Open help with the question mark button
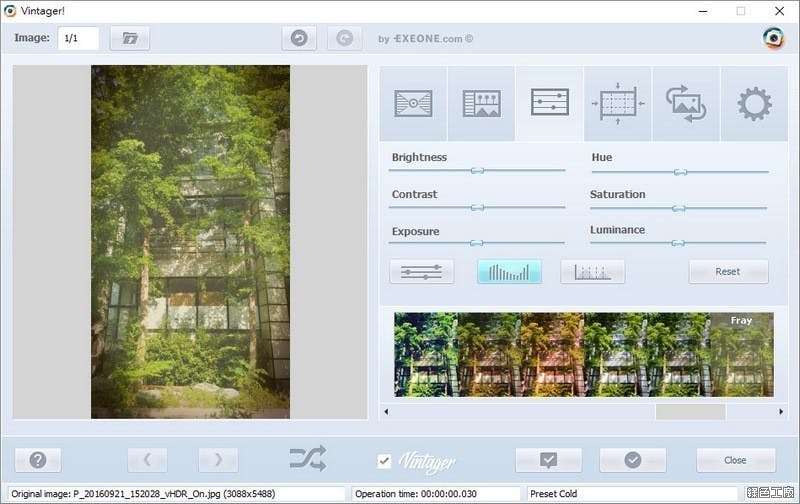The image size is (800, 504). 38,460
